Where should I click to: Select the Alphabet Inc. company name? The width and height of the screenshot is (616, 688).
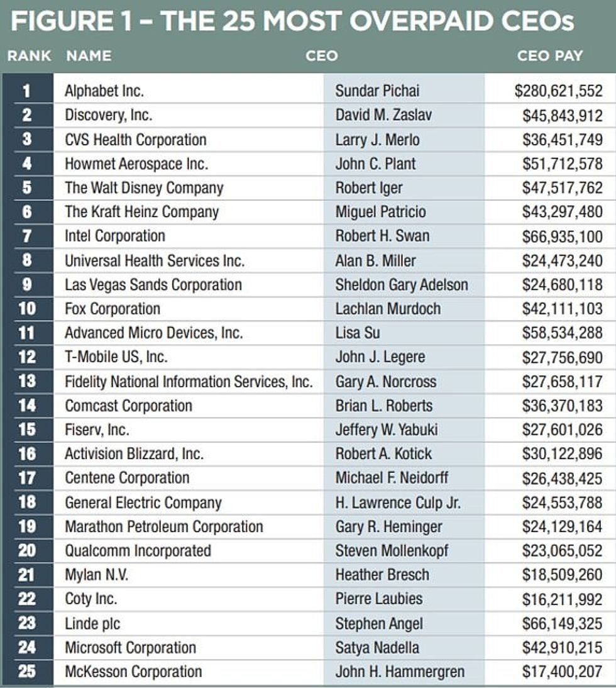104,91
